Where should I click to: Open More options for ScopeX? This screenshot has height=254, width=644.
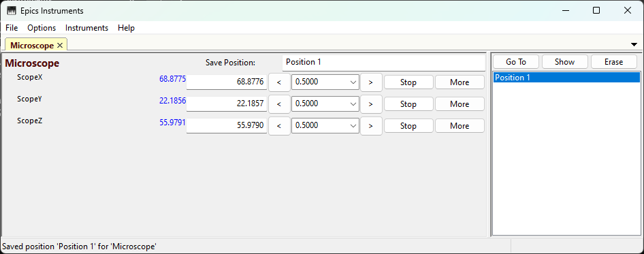(x=460, y=82)
